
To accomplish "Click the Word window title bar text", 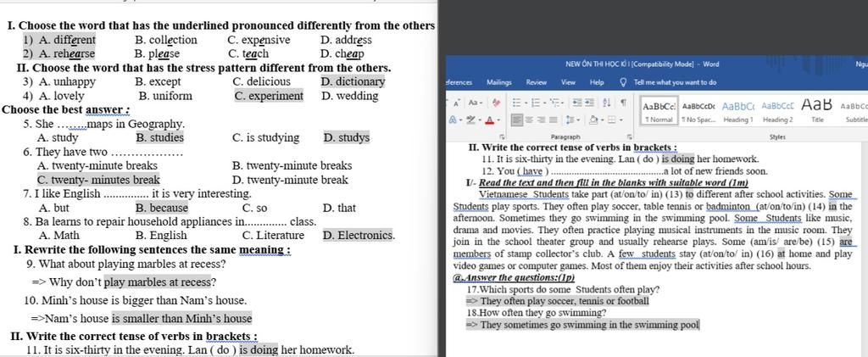I will pyautogui.click(x=643, y=64).
